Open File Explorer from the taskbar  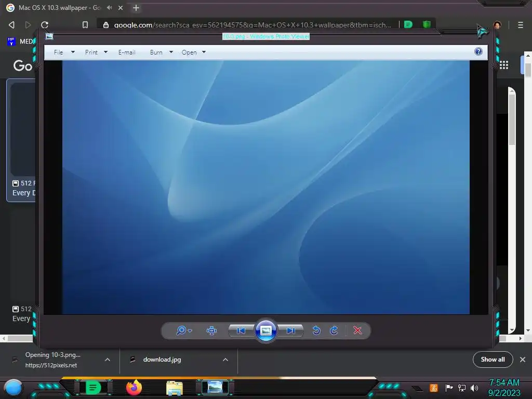point(175,388)
